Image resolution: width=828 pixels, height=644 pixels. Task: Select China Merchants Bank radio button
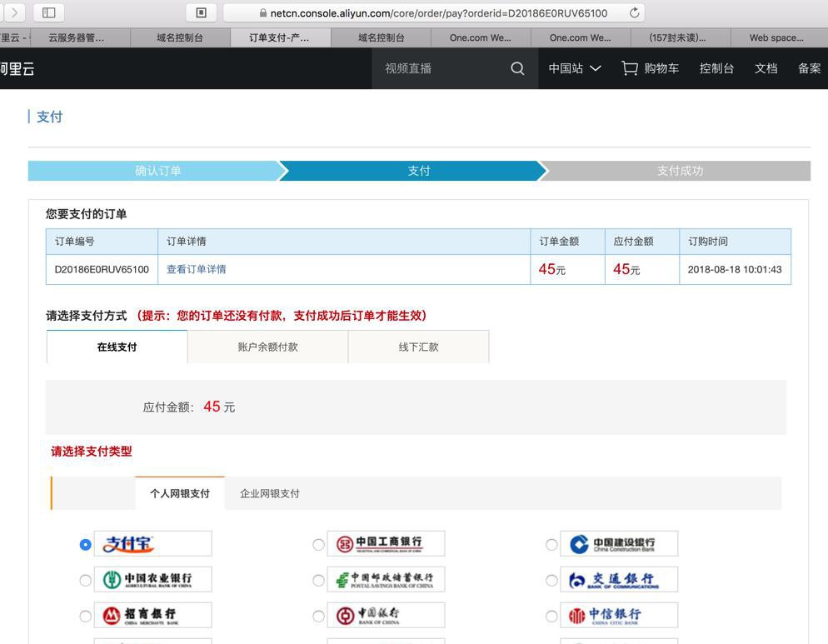85,617
